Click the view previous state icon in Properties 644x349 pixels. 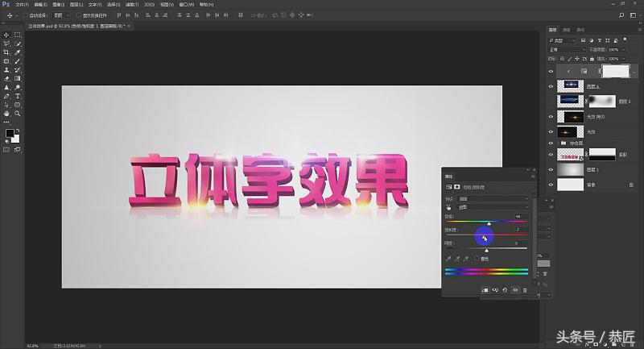click(495, 290)
